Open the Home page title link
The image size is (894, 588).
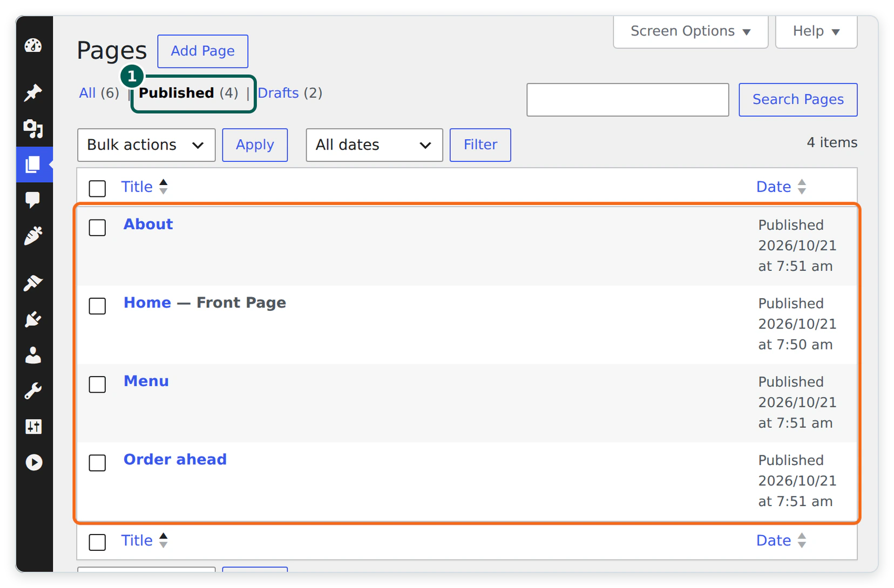pyautogui.click(x=147, y=303)
